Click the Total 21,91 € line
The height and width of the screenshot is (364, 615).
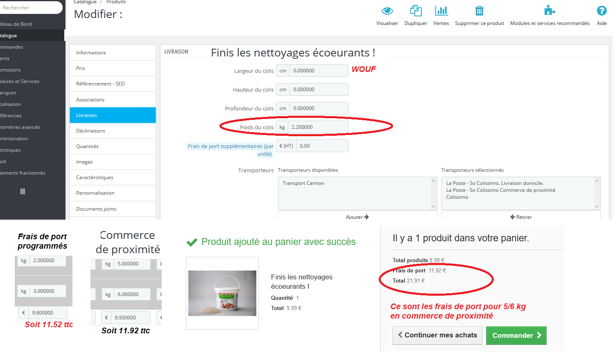coord(409,281)
